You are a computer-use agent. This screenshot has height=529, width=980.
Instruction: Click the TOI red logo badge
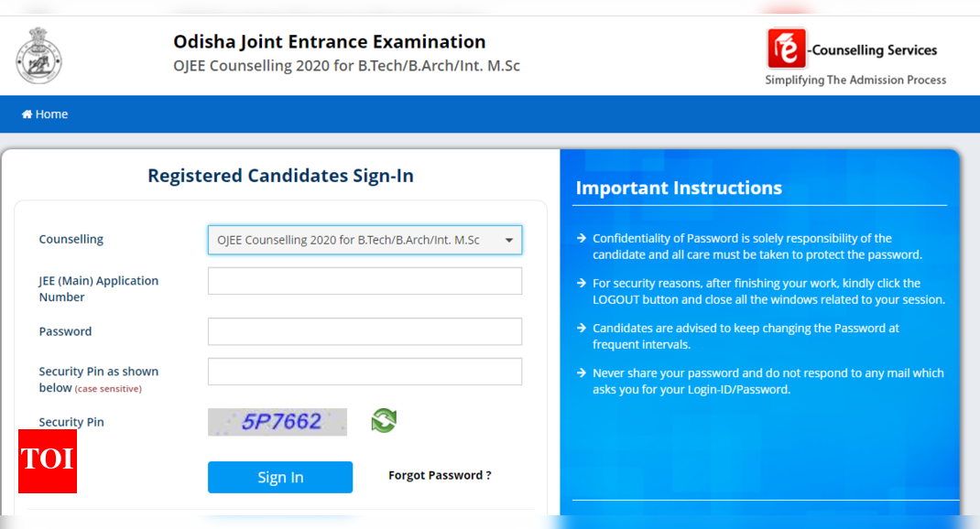click(x=48, y=460)
